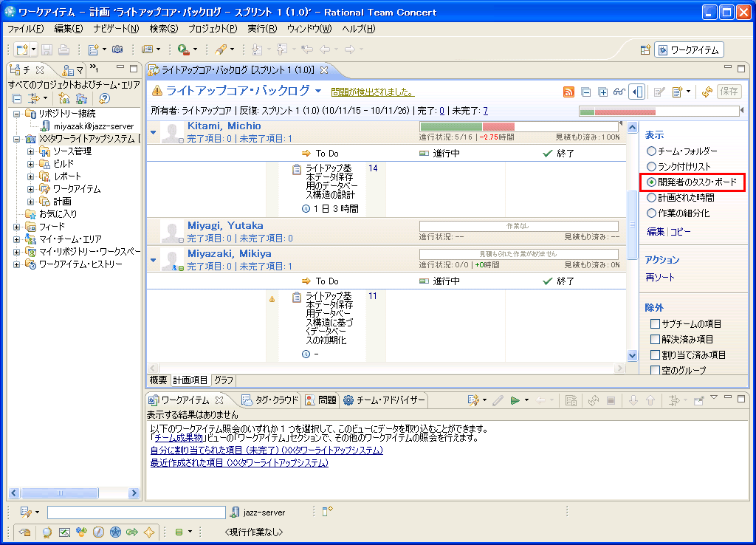Click the collapse all icon in the team artifacts view
The image size is (756, 545).
17,99
